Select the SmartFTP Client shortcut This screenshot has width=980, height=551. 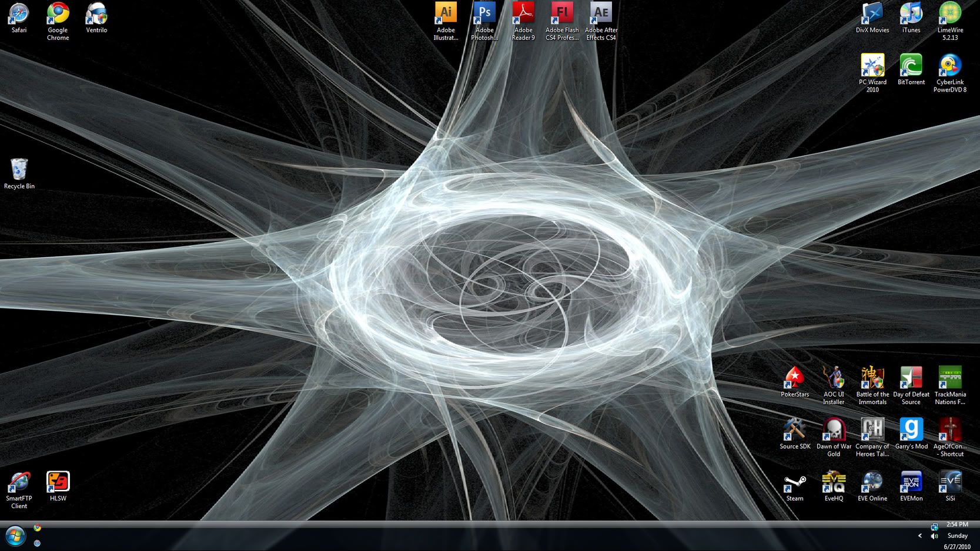click(x=19, y=489)
